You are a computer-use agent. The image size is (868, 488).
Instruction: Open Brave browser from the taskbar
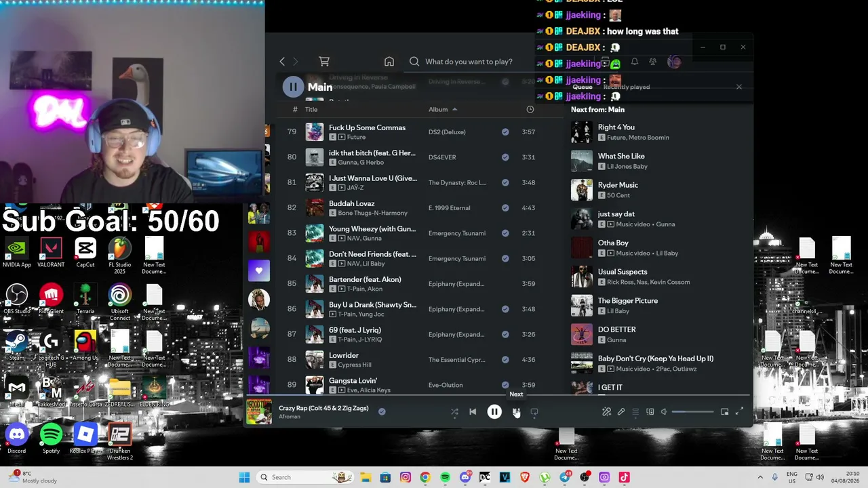point(525,477)
